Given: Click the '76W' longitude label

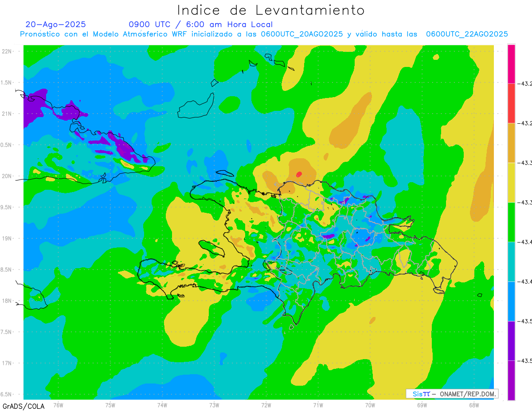Looking at the screenshot, I should point(58,404).
